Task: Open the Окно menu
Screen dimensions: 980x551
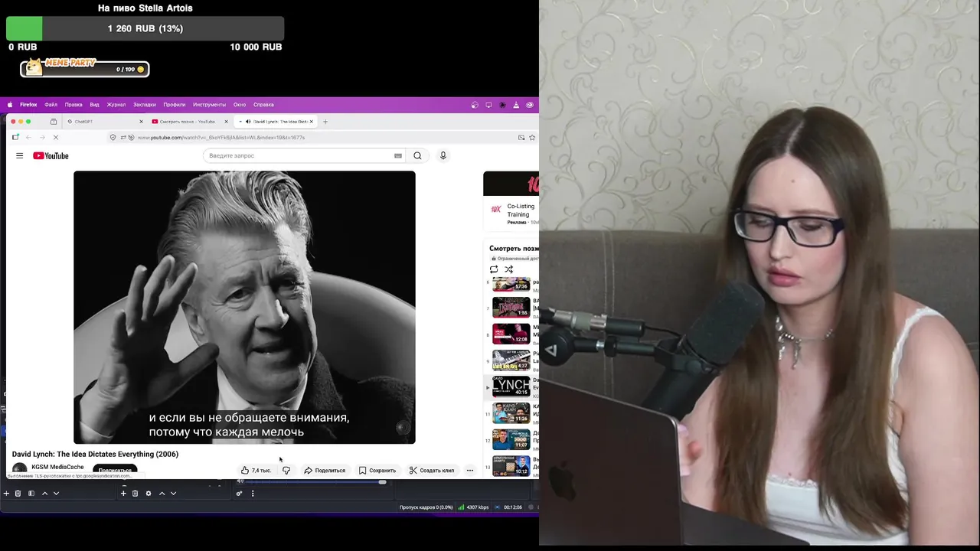Action: [x=240, y=105]
